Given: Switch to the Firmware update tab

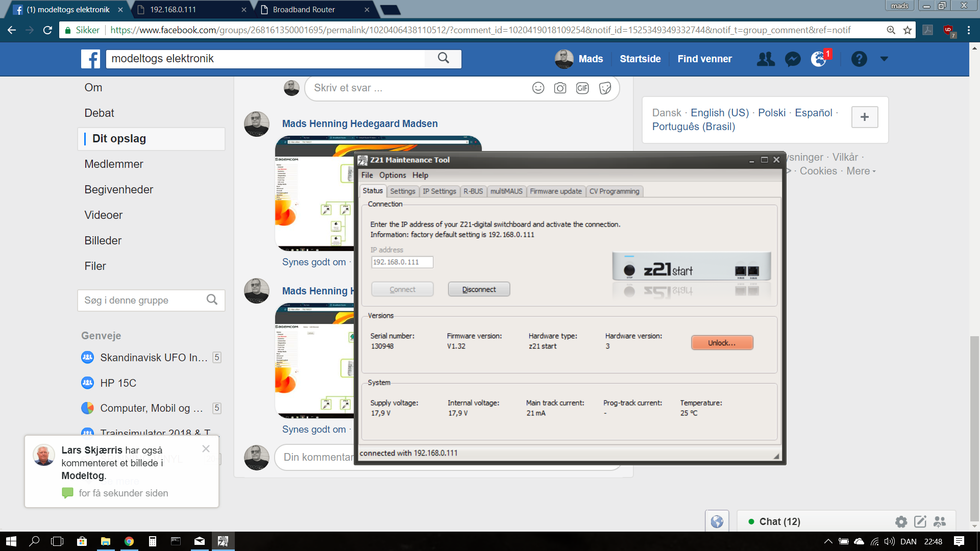Looking at the screenshot, I should pyautogui.click(x=556, y=191).
